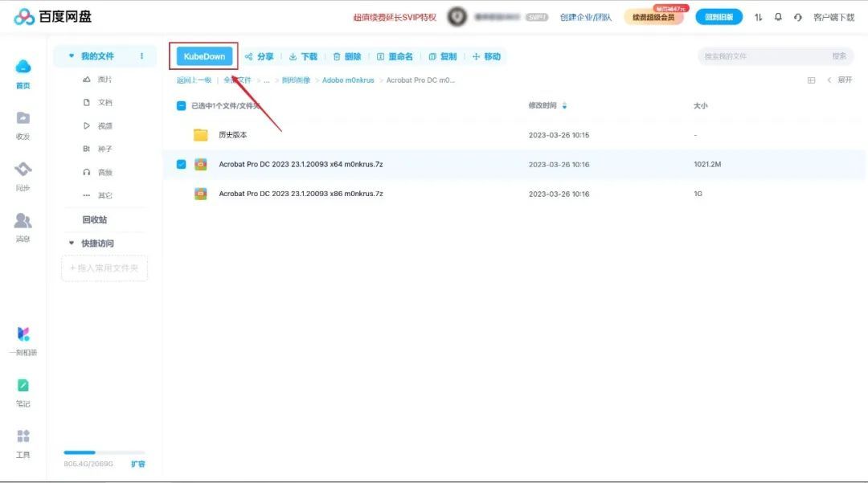Screen dimensions: 868x483
Task: Click the x64 7z archive file icon
Action: point(200,164)
